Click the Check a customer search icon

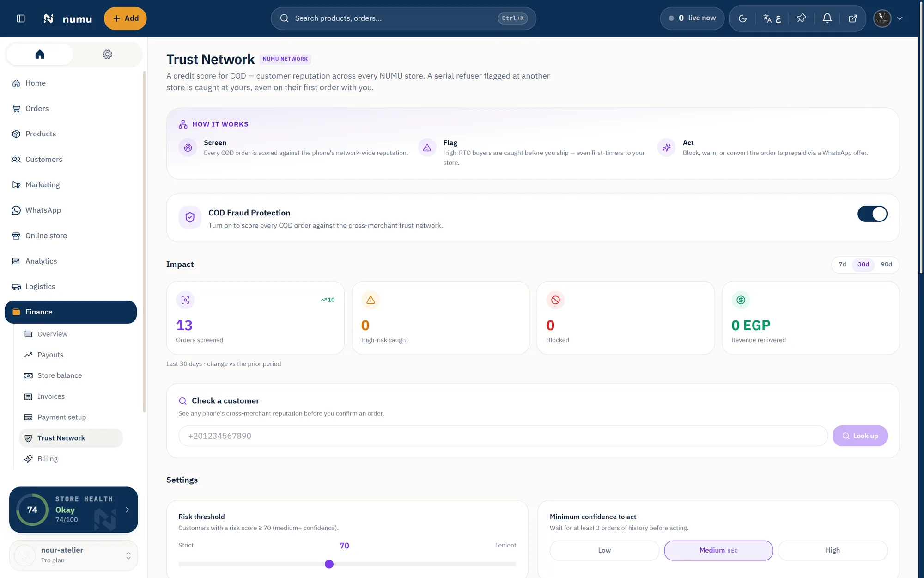(x=183, y=401)
